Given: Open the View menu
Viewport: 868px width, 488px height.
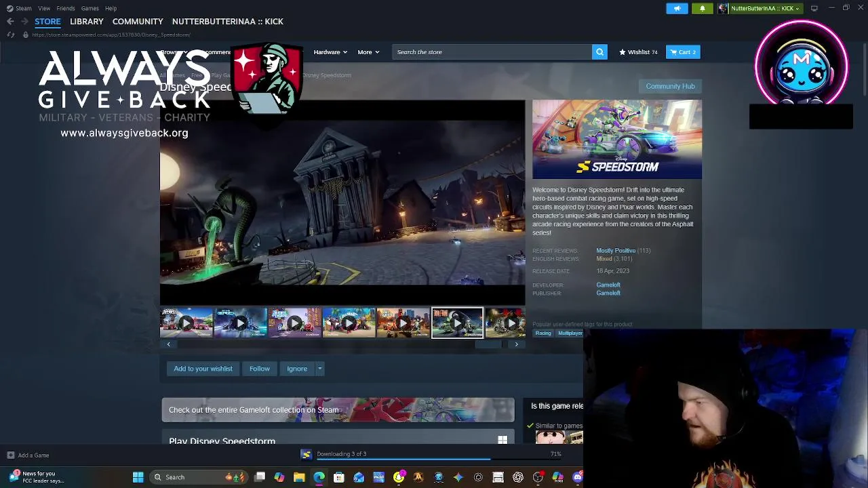Looking at the screenshot, I should click(x=44, y=8).
